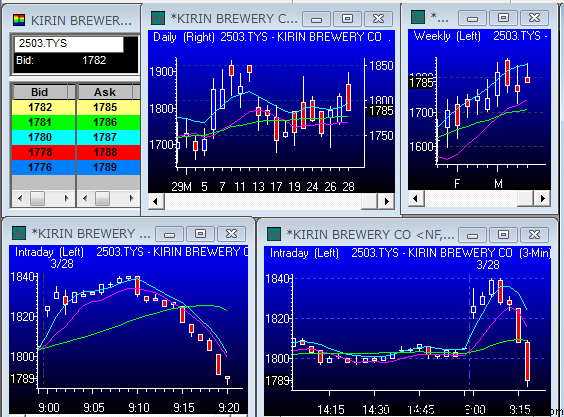
Task: Click the 3-Min intraday window's title icon
Action: tap(274, 234)
